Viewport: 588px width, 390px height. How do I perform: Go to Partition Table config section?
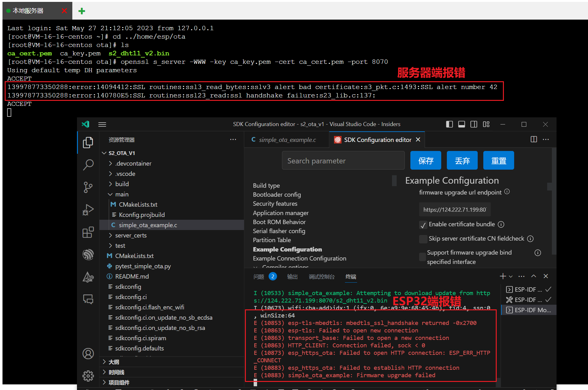point(272,240)
